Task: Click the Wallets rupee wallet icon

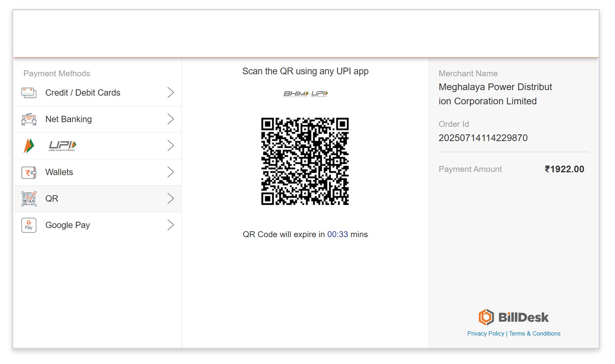Action: click(29, 172)
